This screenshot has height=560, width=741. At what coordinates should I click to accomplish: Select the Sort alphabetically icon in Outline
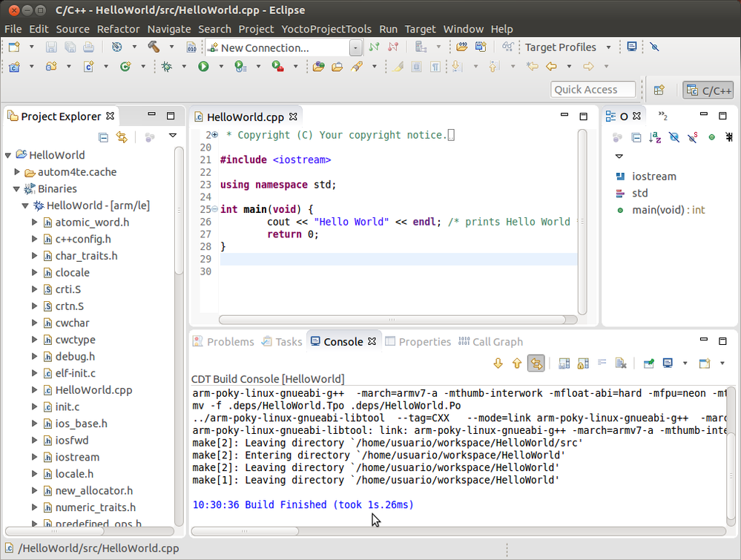654,136
